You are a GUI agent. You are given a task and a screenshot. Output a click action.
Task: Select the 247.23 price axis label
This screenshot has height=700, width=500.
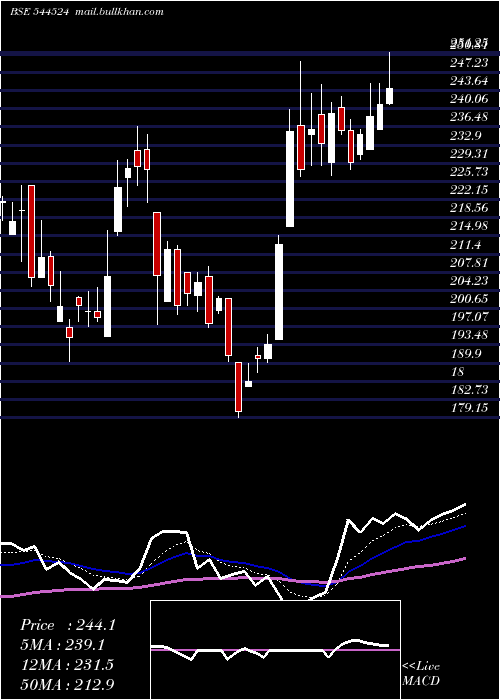tap(469, 63)
